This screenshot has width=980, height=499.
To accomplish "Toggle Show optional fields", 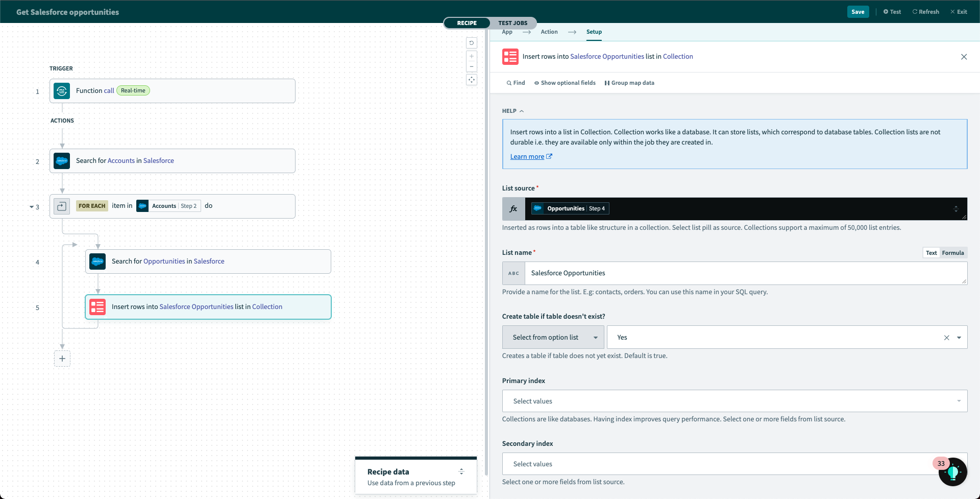I will [565, 83].
